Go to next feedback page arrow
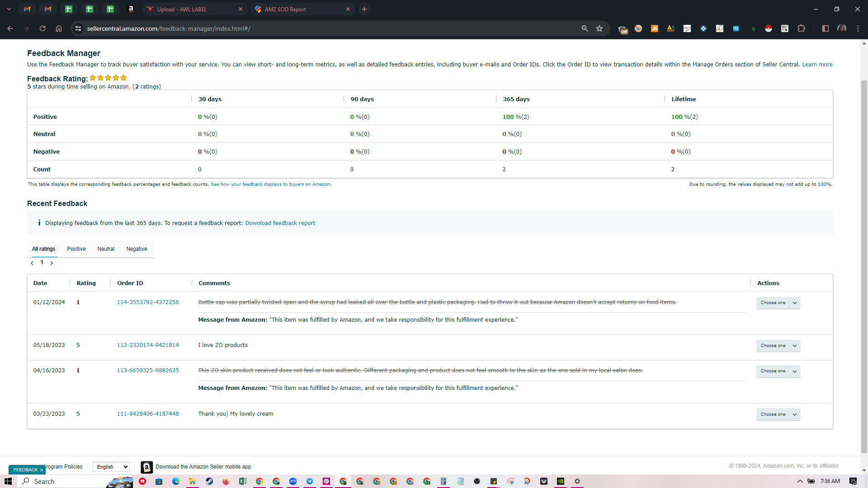868x488 pixels. click(52, 263)
